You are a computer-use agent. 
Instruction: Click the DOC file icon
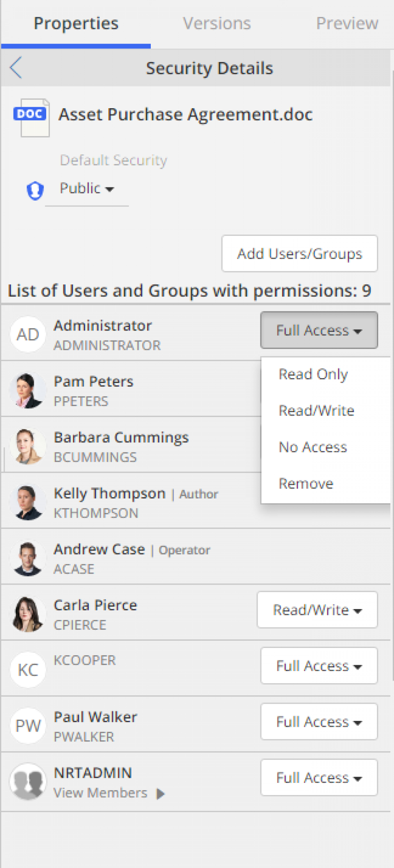31,117
